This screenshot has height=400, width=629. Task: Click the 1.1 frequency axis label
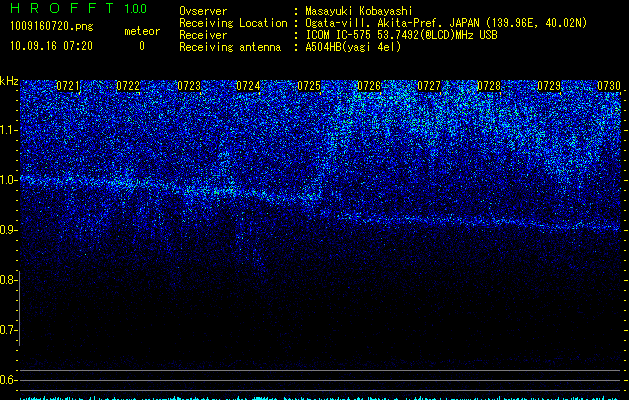click(9, 130)
